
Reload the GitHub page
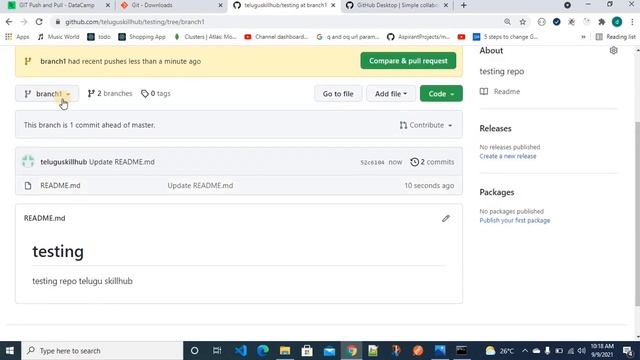coord(39,22)
